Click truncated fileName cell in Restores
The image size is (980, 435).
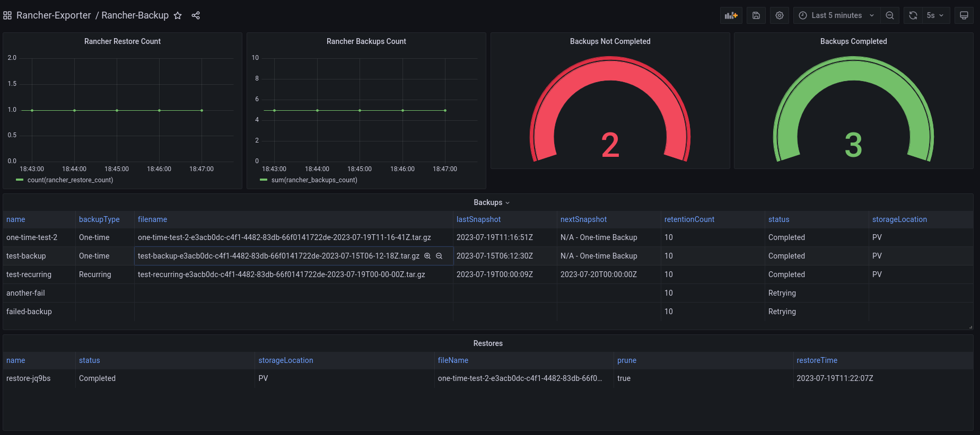point(524,378)
